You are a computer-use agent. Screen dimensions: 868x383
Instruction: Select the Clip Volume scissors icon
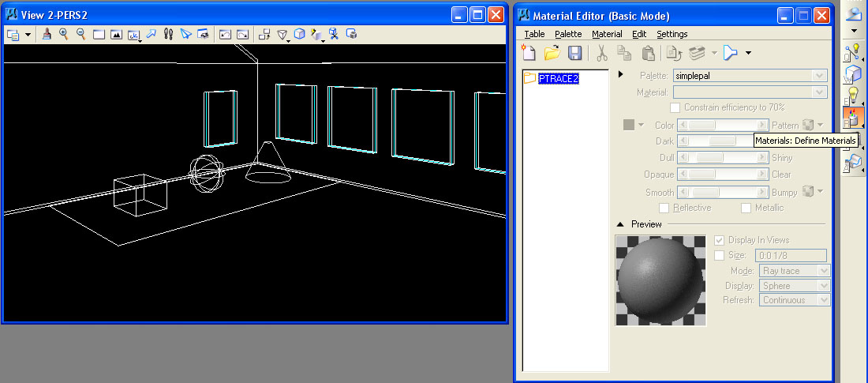coord(333,35)
